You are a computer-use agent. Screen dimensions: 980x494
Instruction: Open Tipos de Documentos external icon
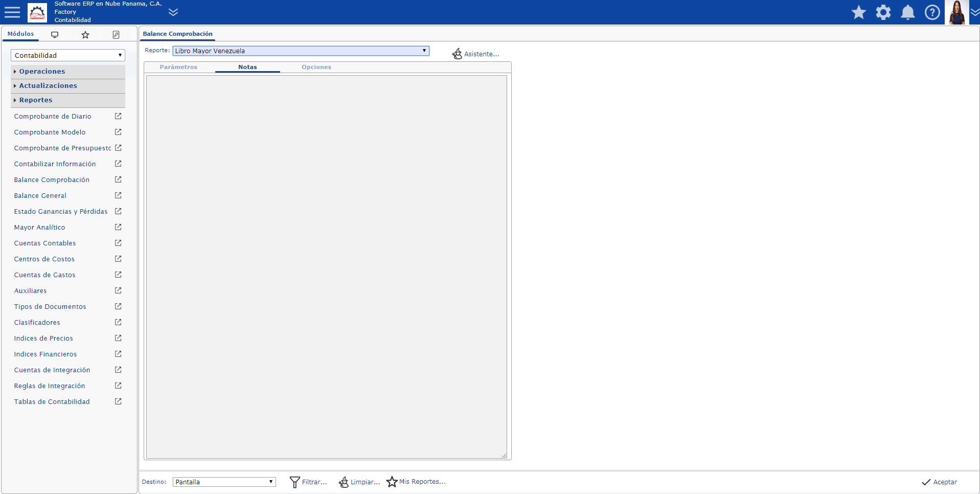tap(118, 306)
